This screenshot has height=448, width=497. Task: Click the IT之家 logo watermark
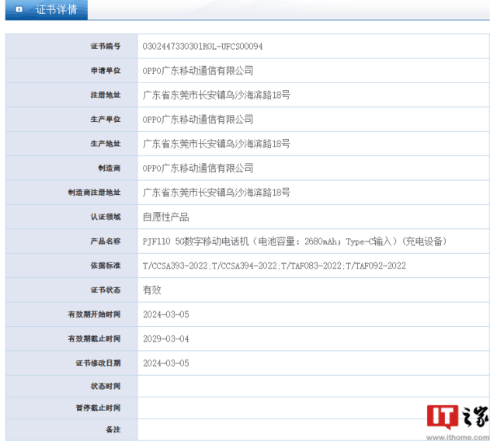point(457,417)
